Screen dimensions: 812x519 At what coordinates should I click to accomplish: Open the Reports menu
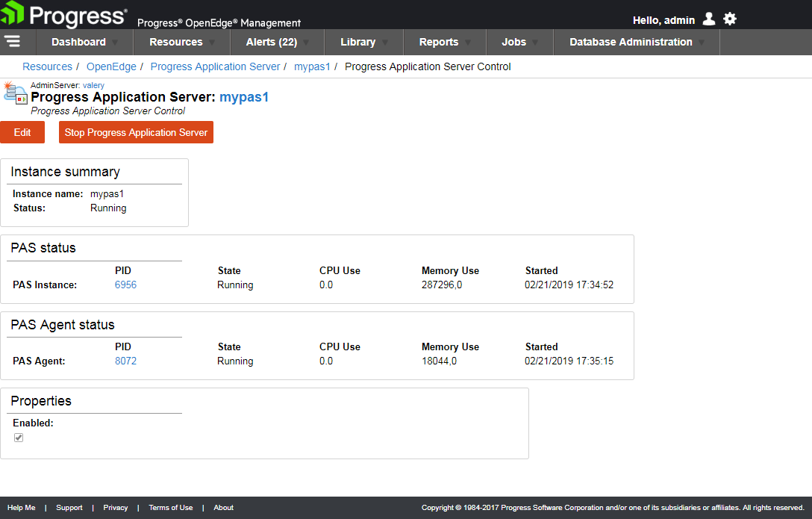pyautogui.click(x=444, y=43)
